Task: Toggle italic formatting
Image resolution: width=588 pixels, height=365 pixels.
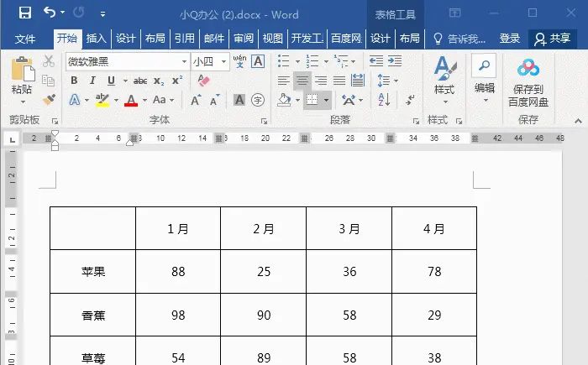Action: 92,81
